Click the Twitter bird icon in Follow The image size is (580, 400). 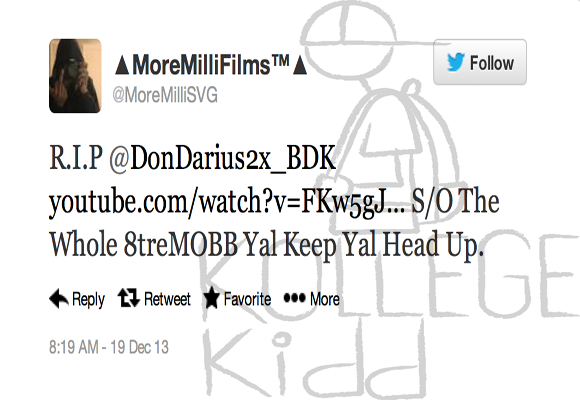pos(455,62)
